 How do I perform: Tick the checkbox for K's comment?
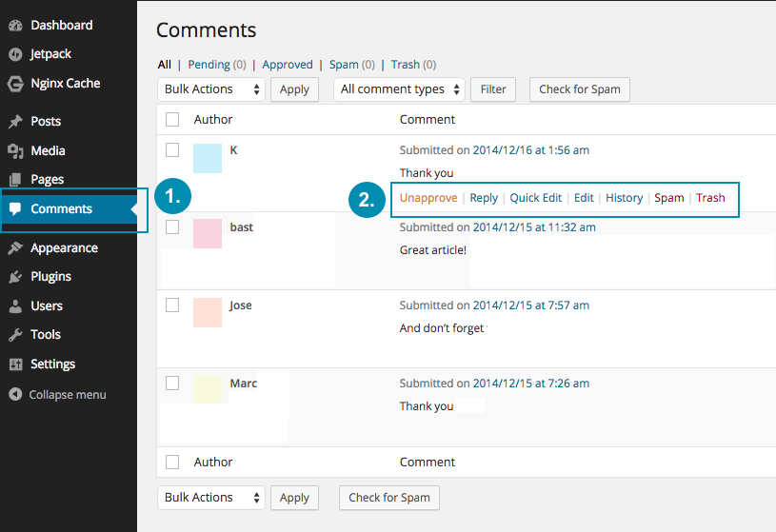(x=172, y=149)
